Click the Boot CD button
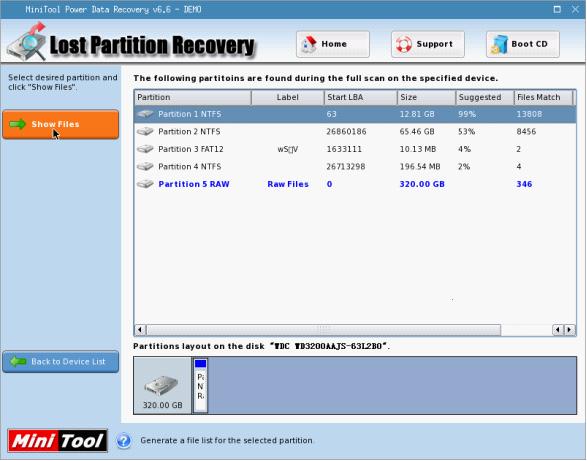The height and width of the screenshot is (461, 587). 523,44
